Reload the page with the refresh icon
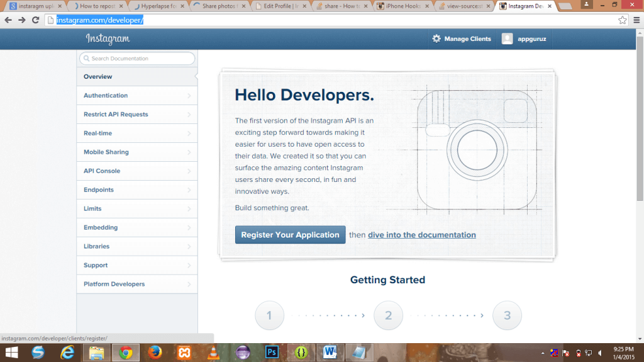This screenshot has height=362, width=644. pos(36,20)
